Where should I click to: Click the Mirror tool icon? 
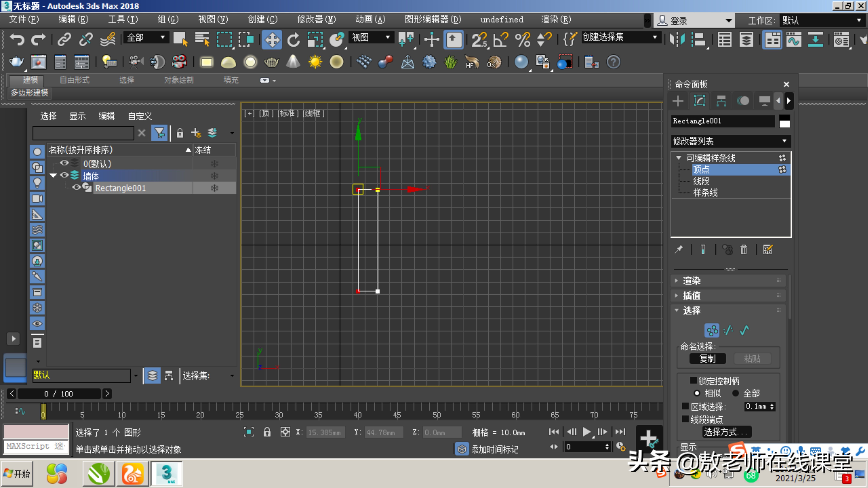pos(678,39)
